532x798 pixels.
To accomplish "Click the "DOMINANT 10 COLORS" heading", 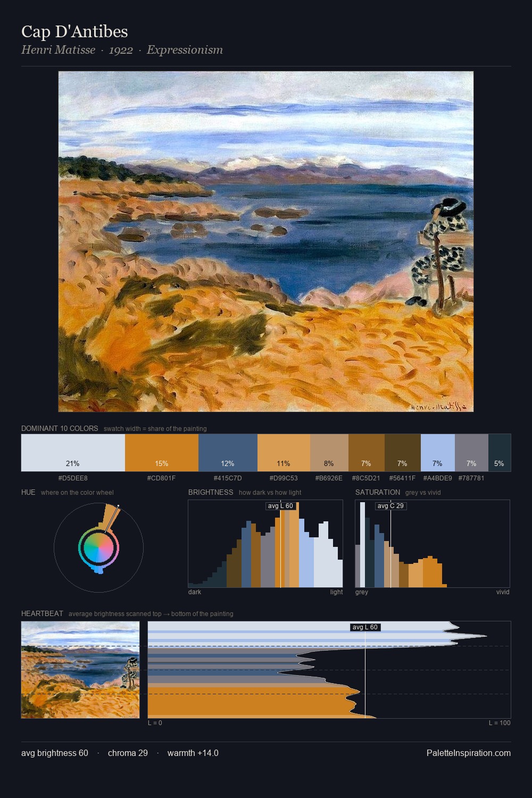I will (60, 428).
